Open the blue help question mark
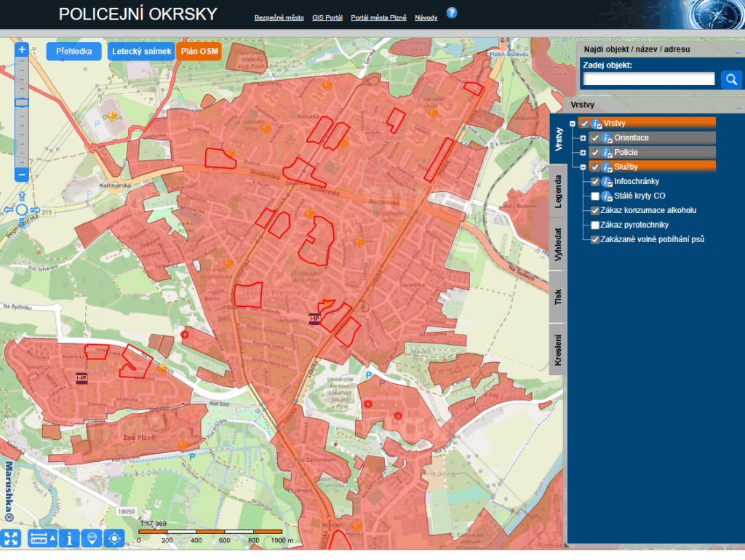 (452, 13)
